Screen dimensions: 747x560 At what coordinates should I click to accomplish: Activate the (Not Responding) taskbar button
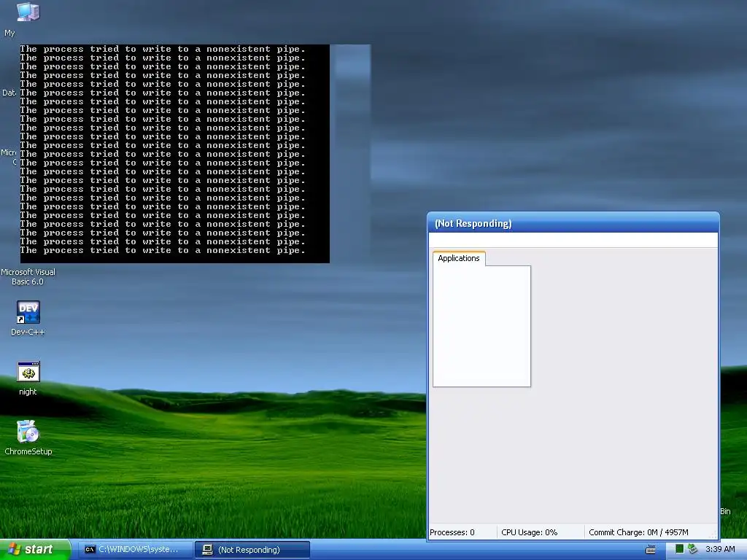(252, 550)
